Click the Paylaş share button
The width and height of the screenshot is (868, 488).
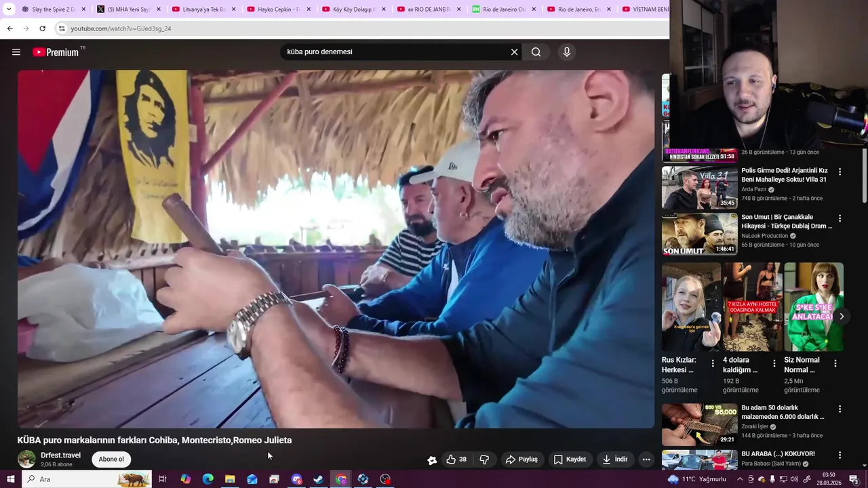click(x=521, y=460)
